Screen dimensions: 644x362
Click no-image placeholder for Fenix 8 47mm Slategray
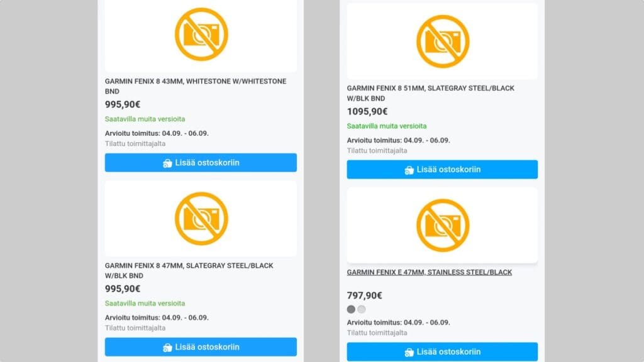(201, 218)
